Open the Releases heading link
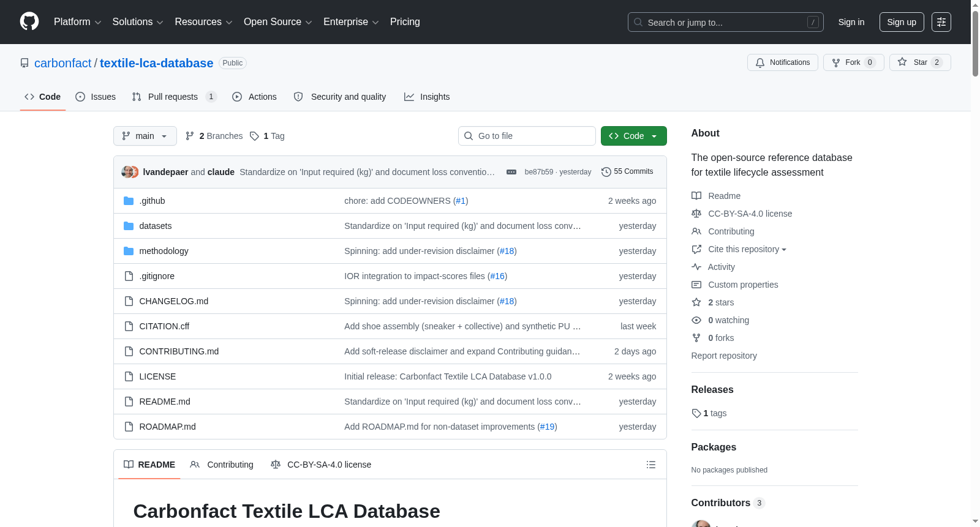The height and width of the screenshot is (527, 980). pyautogui.click(x=712, y=389)
